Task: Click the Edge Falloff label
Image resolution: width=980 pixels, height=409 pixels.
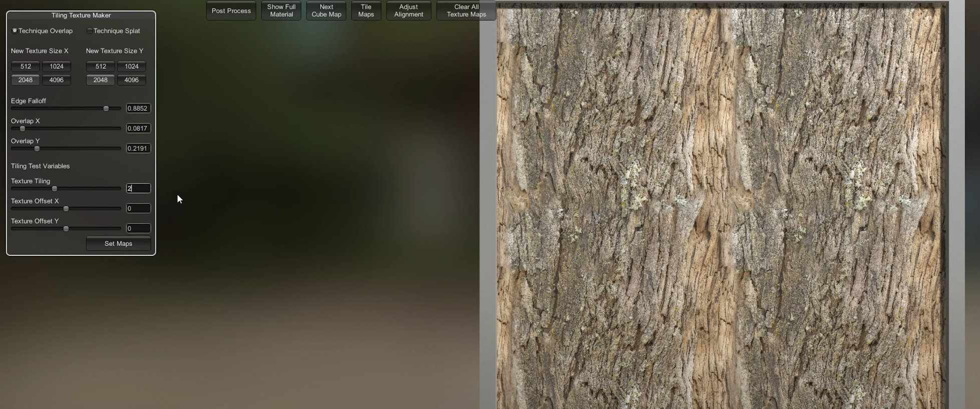Action: point(29,101)
